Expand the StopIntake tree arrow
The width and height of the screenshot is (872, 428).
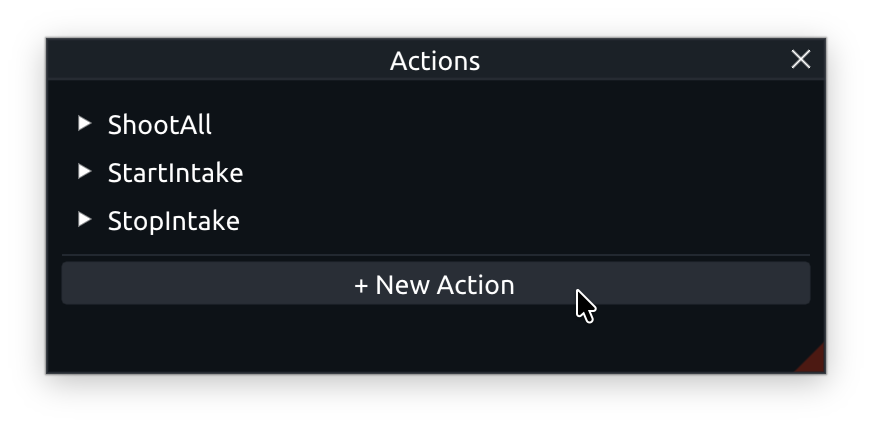coord(85,220)
